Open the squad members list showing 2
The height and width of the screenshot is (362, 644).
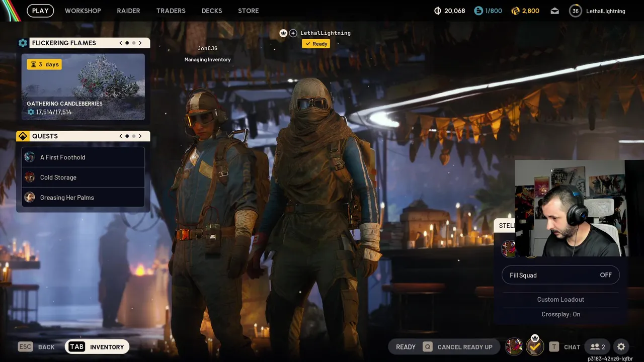598,347
